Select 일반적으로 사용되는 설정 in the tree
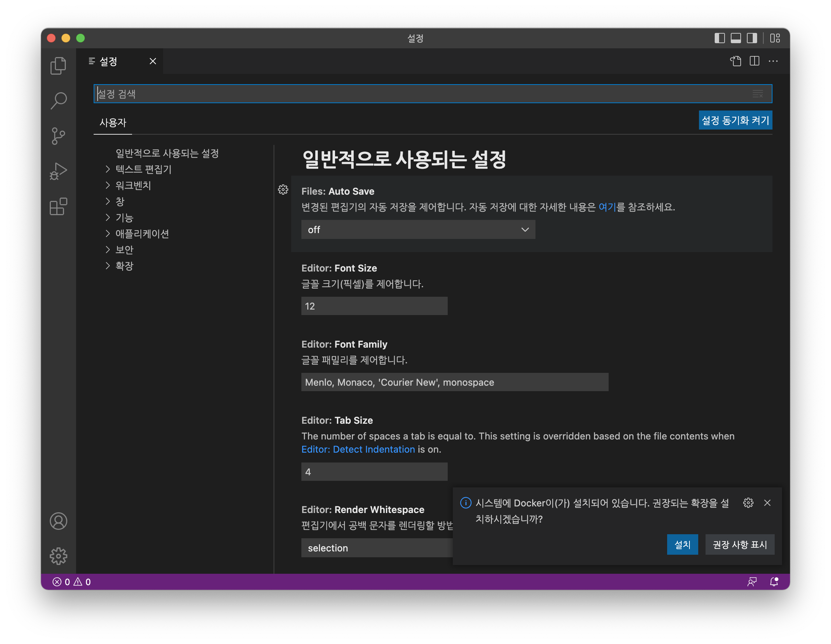Screen dimensions: 831x644 tap(167, 153)
